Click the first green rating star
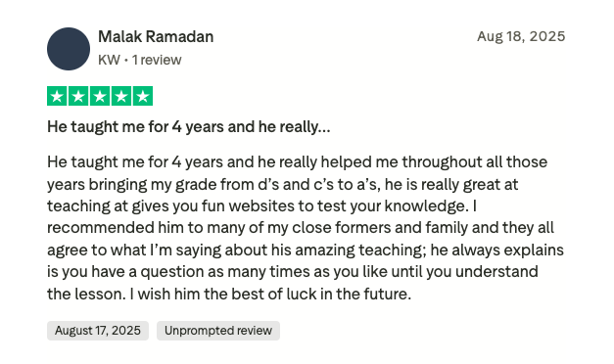The width and height of the screenshot is (614, 364). tap(57, 96)
